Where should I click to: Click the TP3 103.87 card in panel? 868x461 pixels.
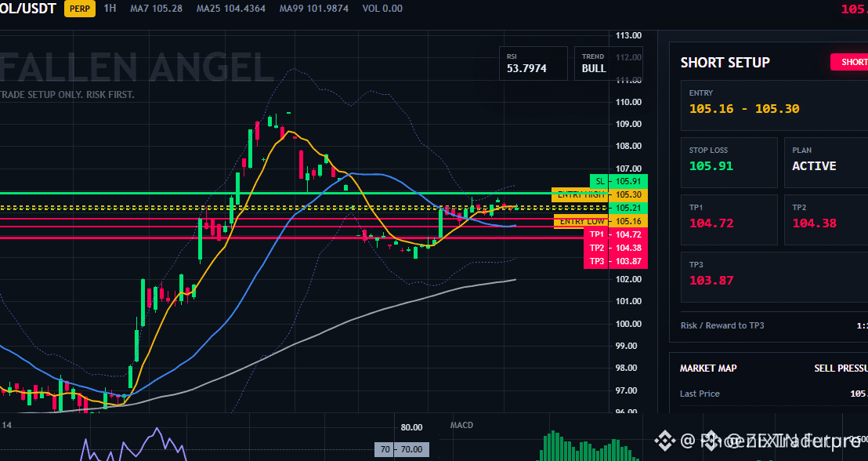[775, 277]
